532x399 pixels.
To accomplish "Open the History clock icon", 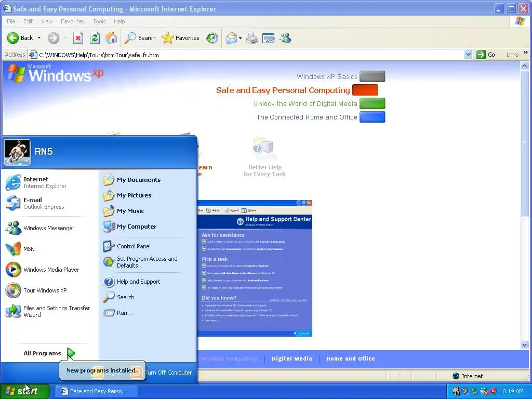I will [x=212, y=38].
